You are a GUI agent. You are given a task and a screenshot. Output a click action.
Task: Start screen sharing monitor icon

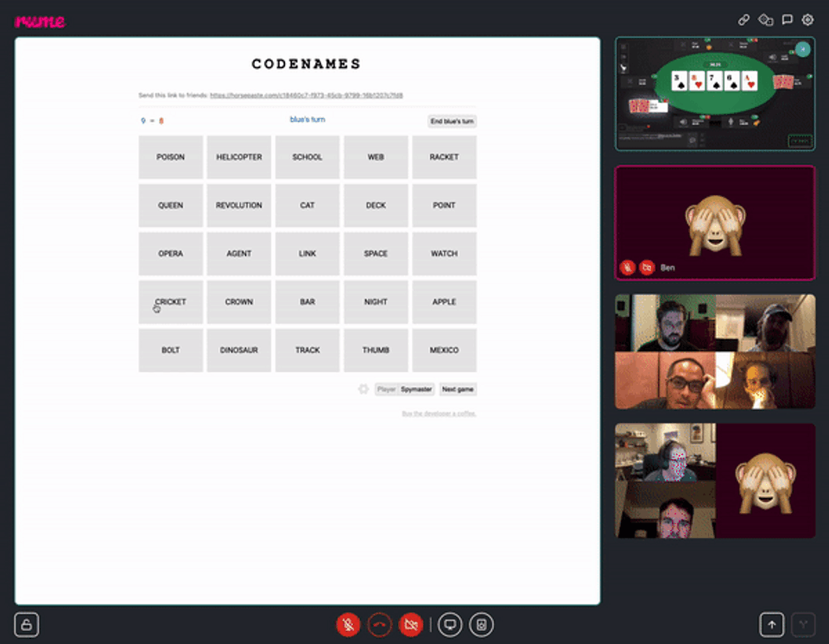pyautogui.click(x=450, y=625)
